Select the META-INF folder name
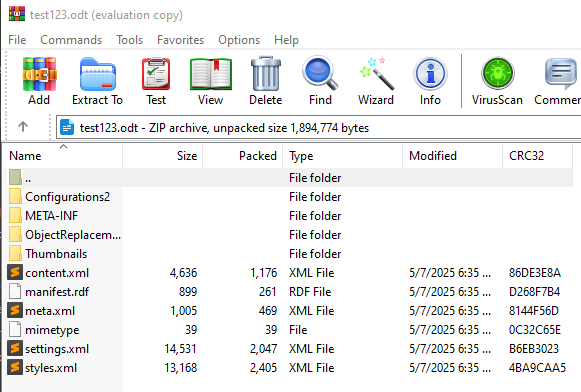Viewport: 581px width, 392px height. pos(52,216)
